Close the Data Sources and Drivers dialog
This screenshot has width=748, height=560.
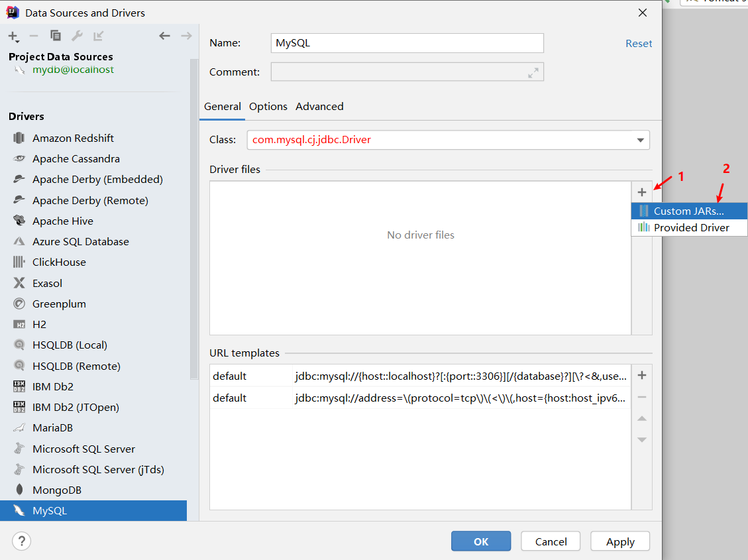(x=643, y=13)
